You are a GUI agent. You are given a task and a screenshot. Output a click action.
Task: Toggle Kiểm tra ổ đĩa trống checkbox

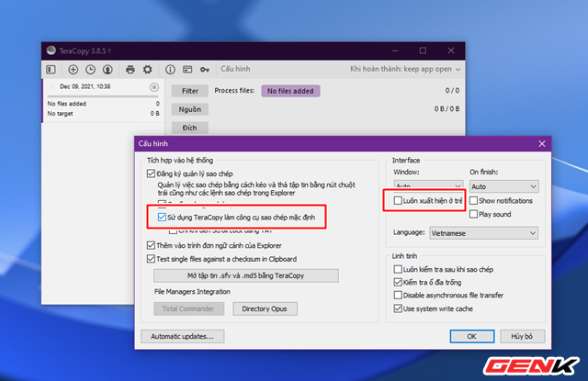point(398,282)
